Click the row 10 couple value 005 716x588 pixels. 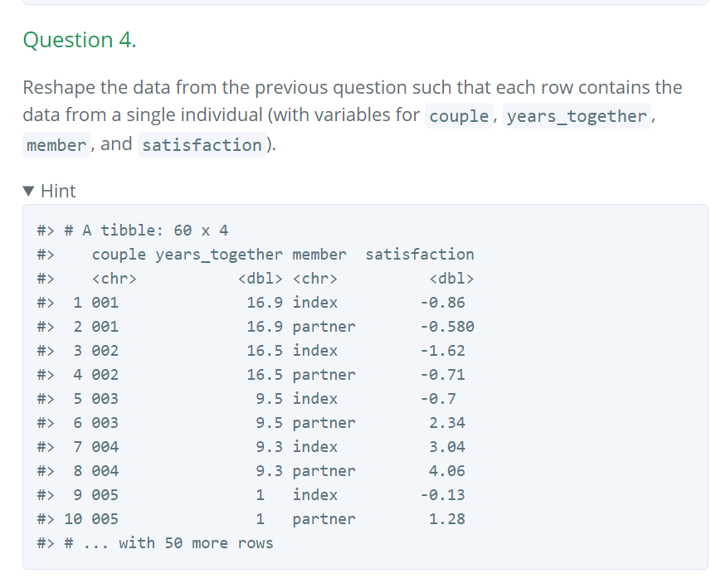point(105,519)
